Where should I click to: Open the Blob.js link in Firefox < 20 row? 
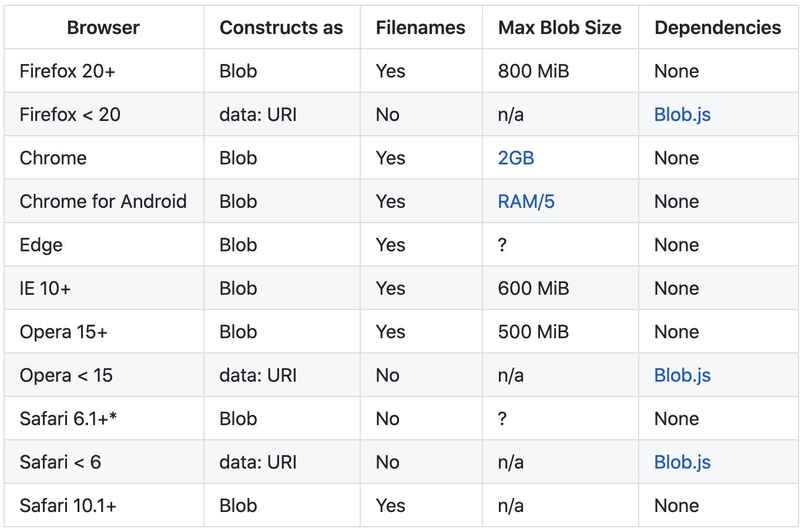682,115
